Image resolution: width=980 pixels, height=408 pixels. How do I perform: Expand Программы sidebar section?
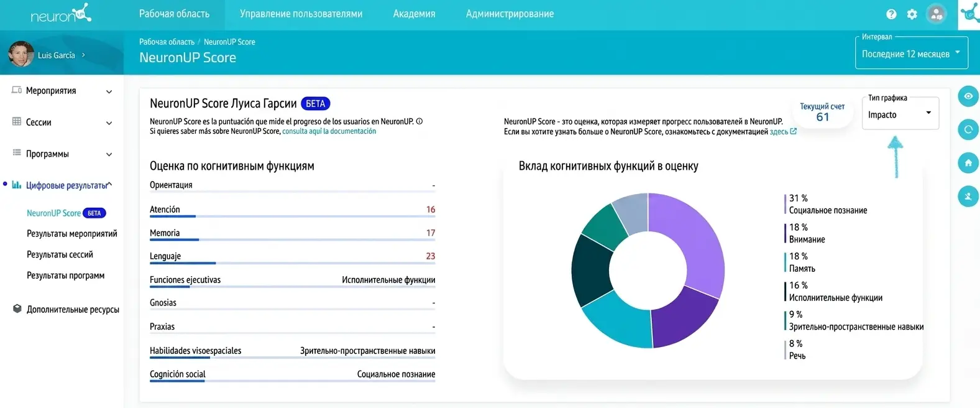109,154
